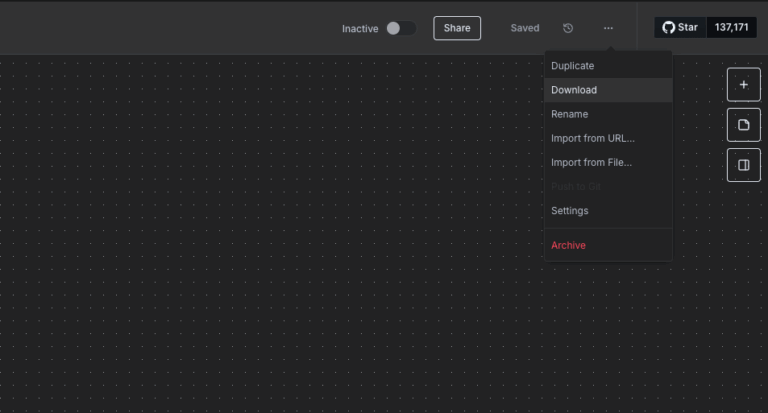Toggle the Inactive workflow switch
Screen dimensions: 768x413
[x=401, y=28]
